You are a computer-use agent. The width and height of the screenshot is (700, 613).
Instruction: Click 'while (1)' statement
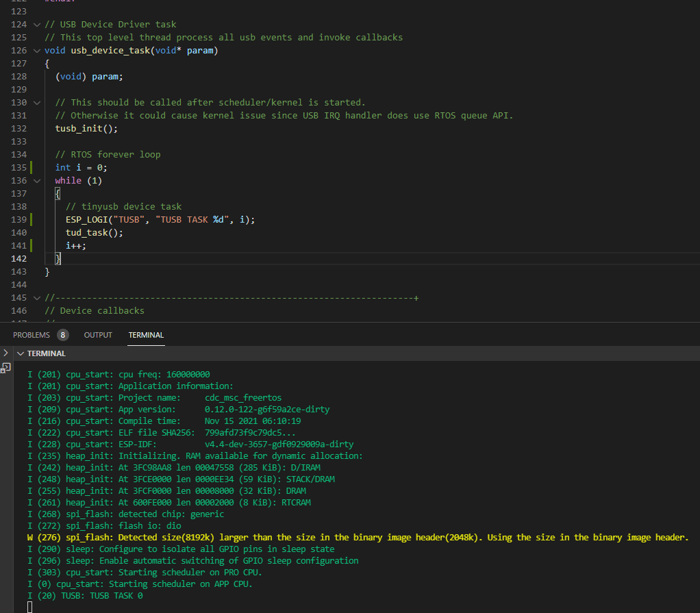coord(79,181)
